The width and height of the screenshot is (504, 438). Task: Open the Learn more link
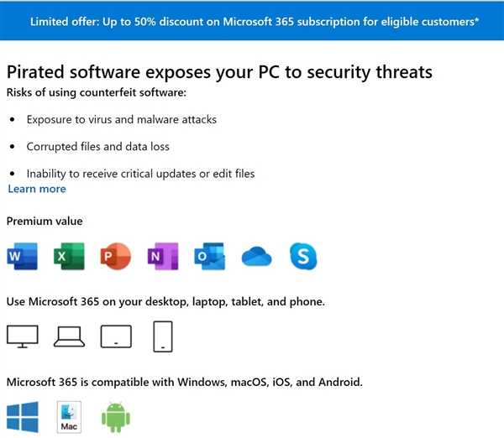pyautogui.click(x=37, y=189)
